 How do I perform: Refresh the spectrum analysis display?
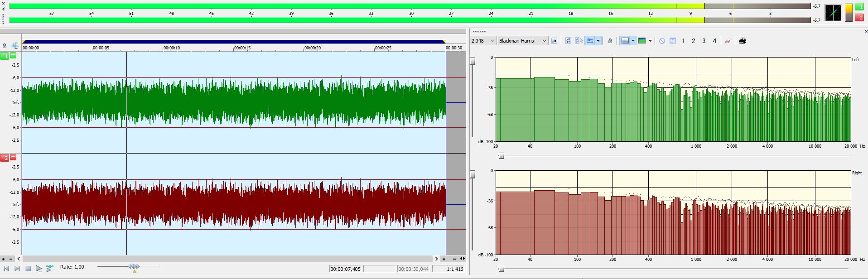(568, 41)
